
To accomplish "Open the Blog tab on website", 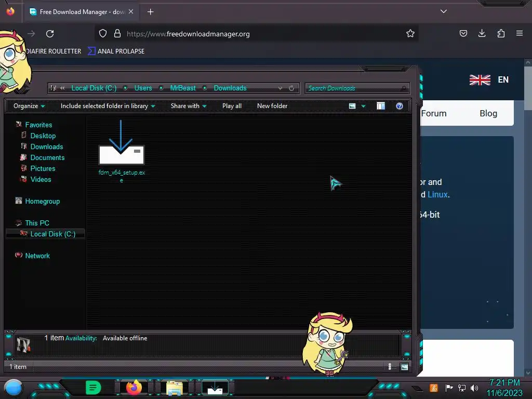I will tap(488, 113).
